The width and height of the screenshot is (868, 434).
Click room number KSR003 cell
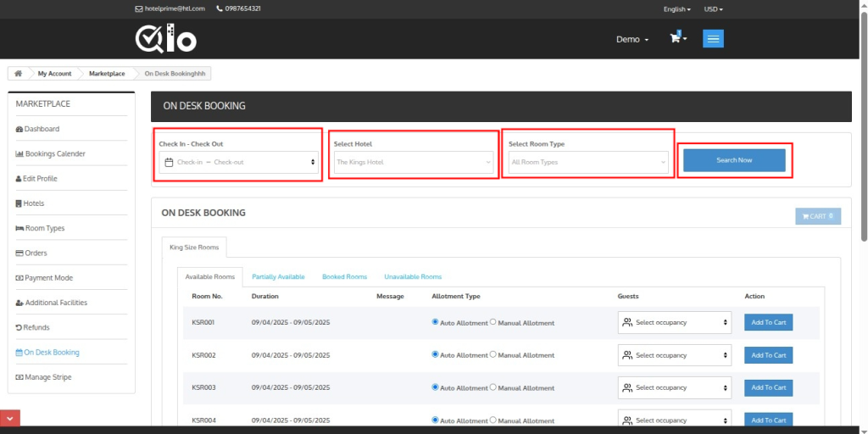pyautogui.click(x=203, y=387)
